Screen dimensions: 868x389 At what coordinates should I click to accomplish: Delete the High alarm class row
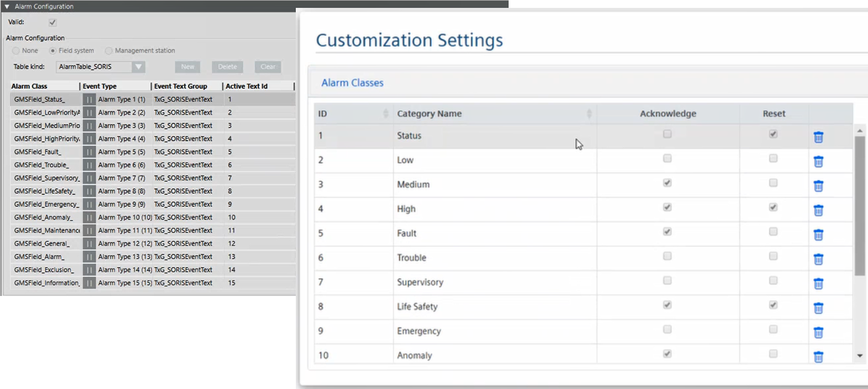pyautogui.click(x=818, y=210)
